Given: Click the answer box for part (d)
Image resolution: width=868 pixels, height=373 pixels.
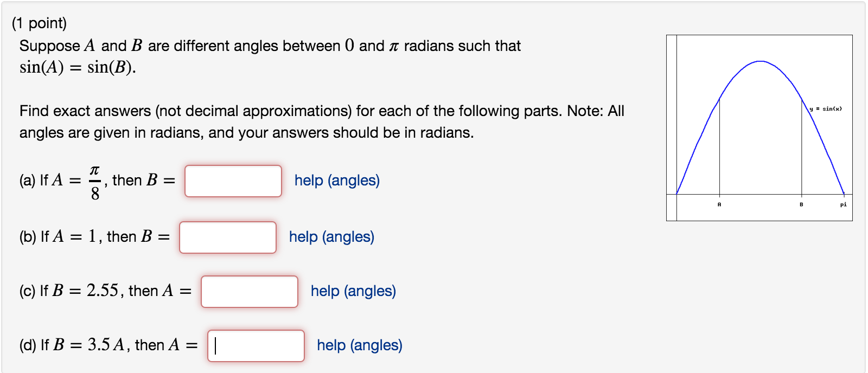Looking at the screenshot, I should pos(256,346).
